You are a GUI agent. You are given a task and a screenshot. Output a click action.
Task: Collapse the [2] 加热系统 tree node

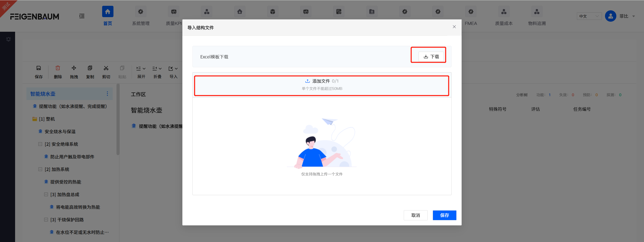point(40,169)
